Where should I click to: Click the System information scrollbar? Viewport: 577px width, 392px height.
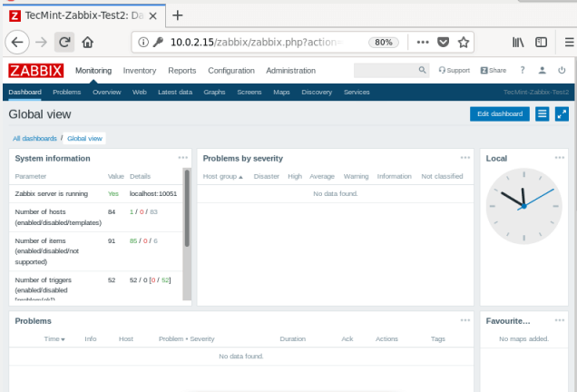tap(188, 209)
